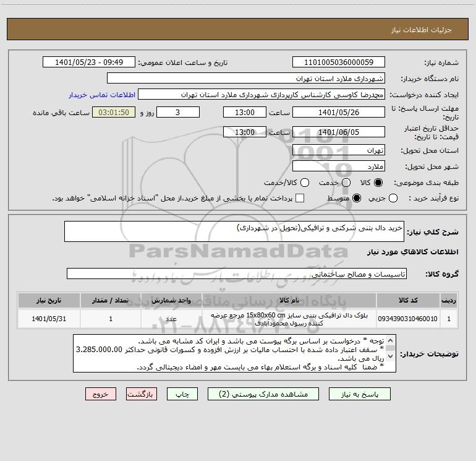Select the کالا/خدمت radio option
Viewport: 476px width, 461px height.
(x=305, y=183)
